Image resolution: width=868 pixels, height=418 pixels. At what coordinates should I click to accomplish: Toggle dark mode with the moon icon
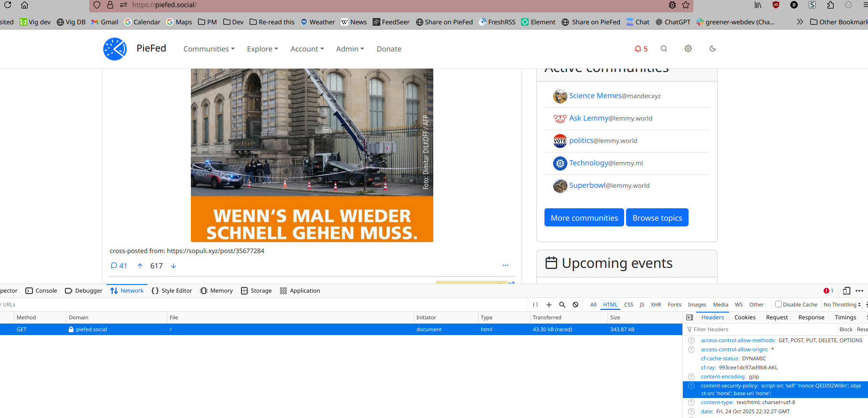pos(712,49)
